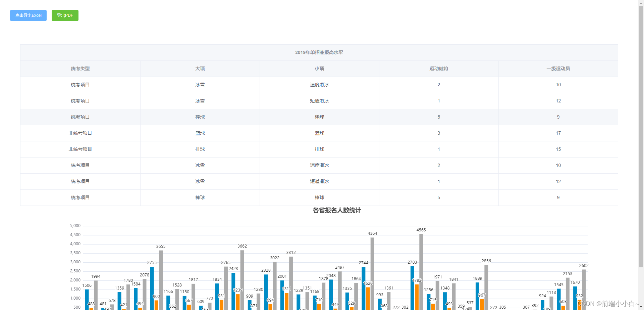Click the 运动健将 column header
The image size is (644, 310).
pyautogui.click(x=439, y=69)
